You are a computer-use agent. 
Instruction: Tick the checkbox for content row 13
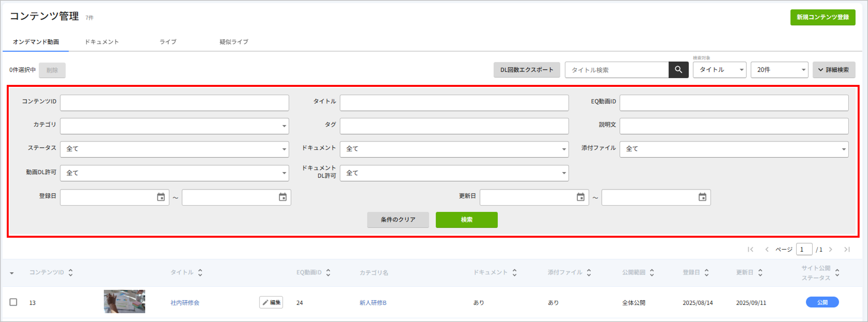(x=13, y=302)
